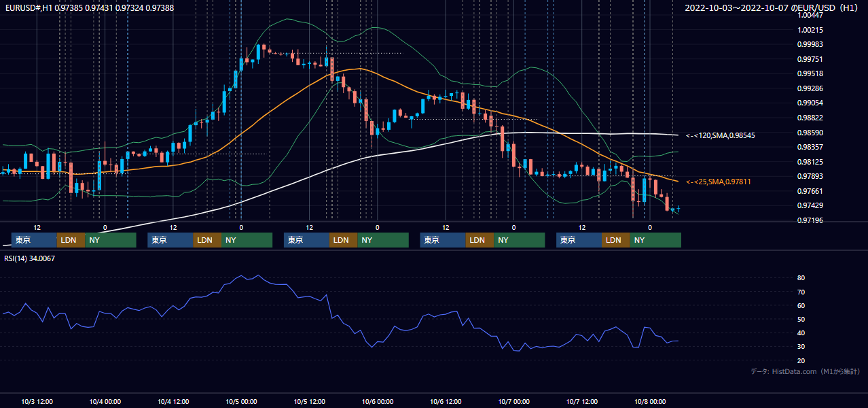The image size is (868, 408).
Task: Select the RSI axis value 60
Action: click(x=801, y=305)
